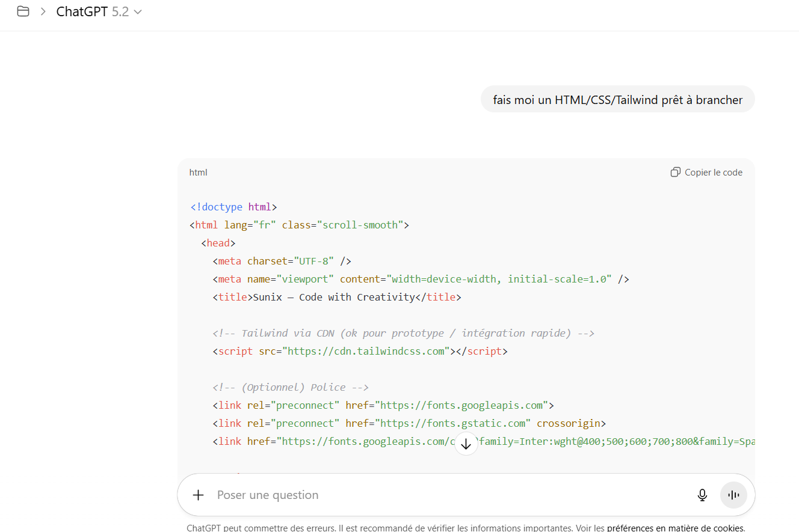Image resolution: width=799 pixels, height=532 pixels.
Task: Click the meta charset UTF-8 line
Action: (x=282, y=261)
